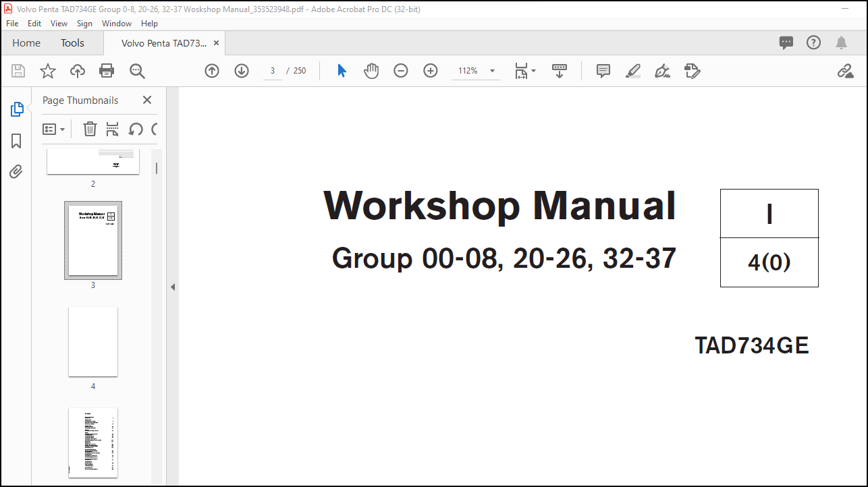
Task: Activate the Hand pan tool
Action: point(371,71)
